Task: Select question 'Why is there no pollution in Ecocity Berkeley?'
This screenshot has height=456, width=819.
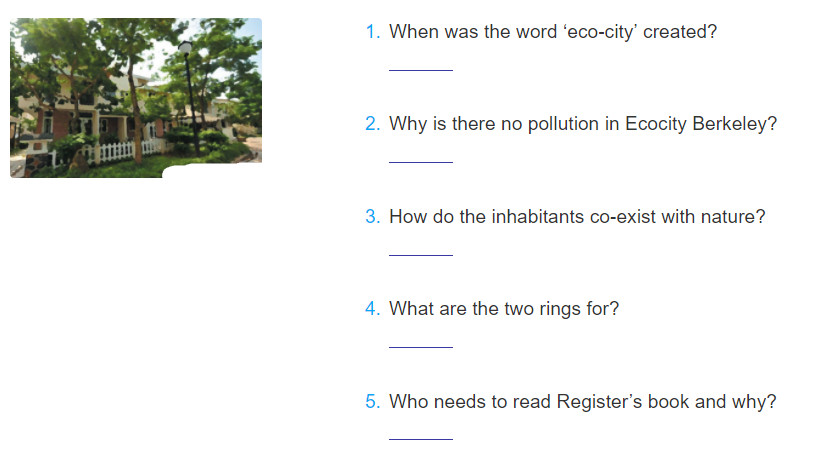Action: (x=583, y=124)
